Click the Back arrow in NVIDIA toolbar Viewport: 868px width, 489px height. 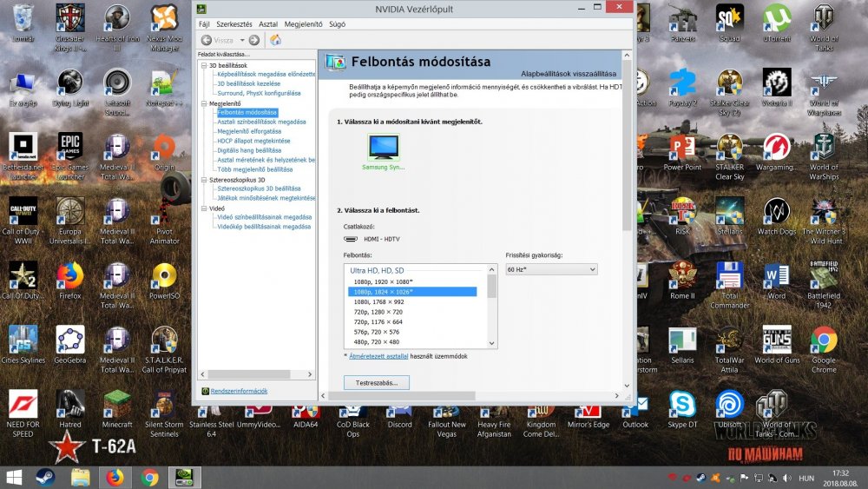[207, 40]
